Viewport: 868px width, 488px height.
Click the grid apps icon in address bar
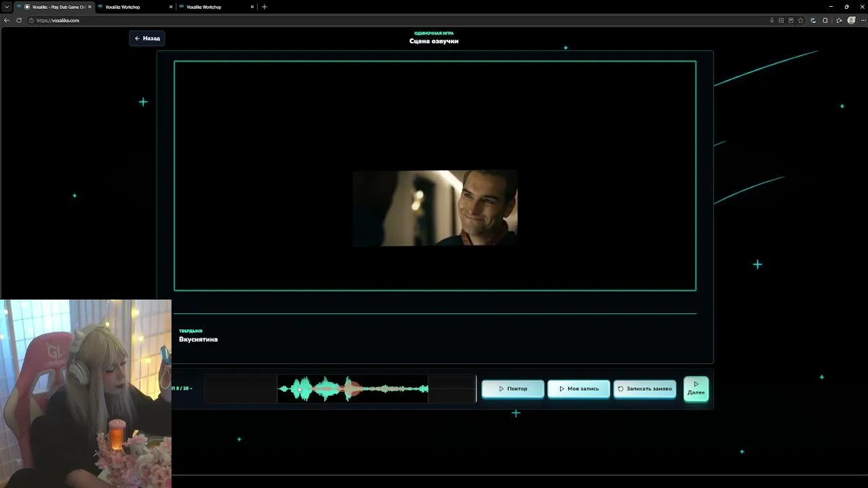[781, 20]
